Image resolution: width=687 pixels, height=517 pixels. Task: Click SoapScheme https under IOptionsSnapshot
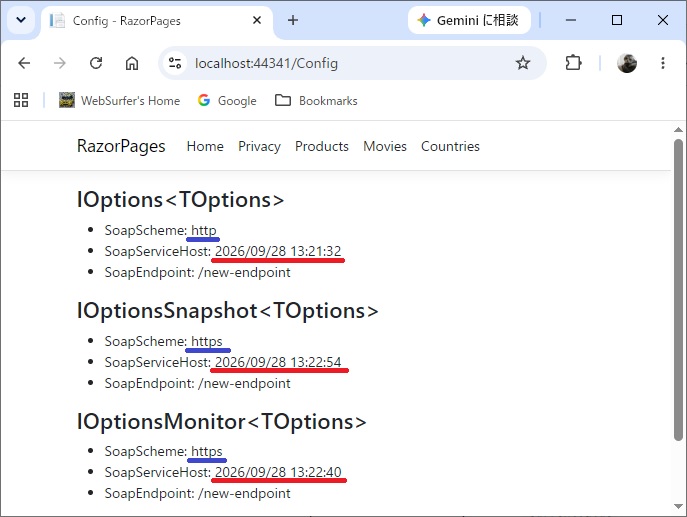[163, 341]
